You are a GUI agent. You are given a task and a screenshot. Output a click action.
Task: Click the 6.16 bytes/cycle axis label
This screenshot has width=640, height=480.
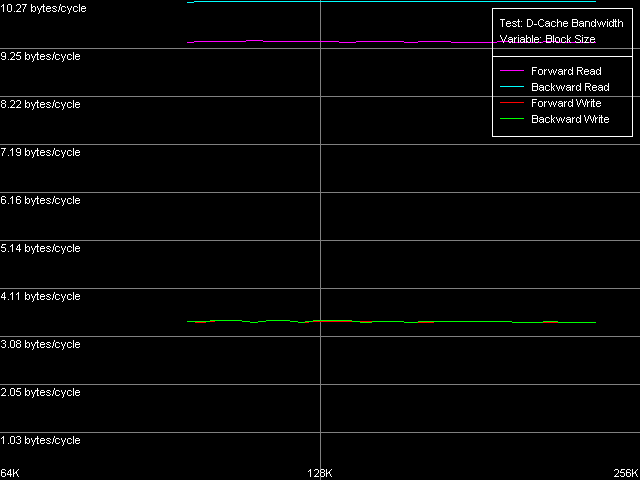(40, 200)
